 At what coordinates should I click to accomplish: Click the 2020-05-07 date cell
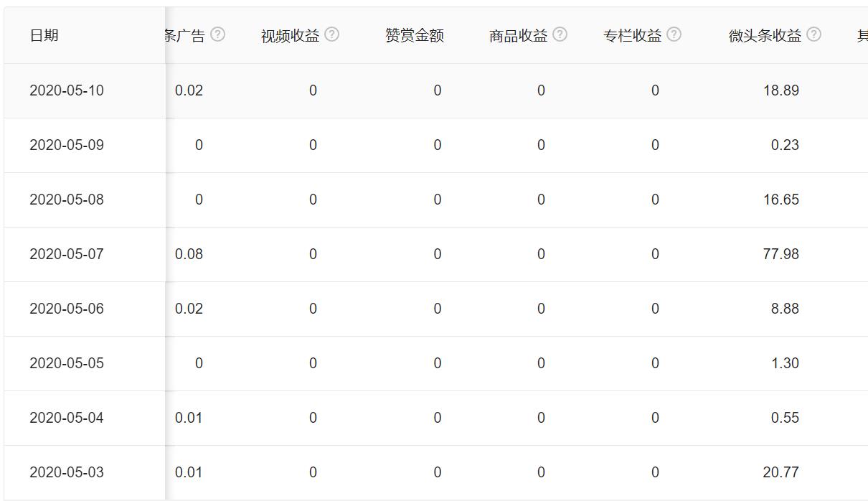[x=67, y=254]
